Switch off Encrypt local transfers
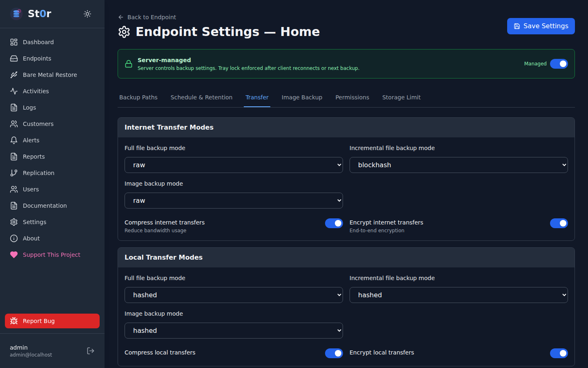 pos(559,353)
